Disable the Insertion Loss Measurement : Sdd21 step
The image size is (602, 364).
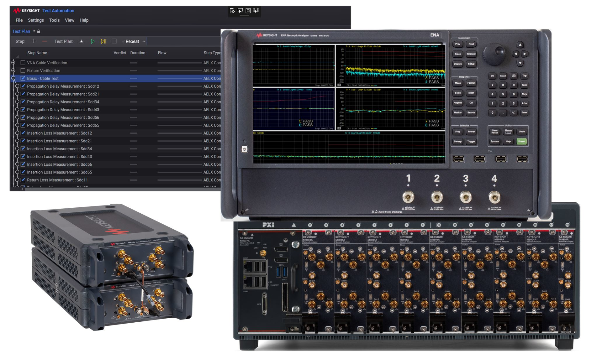pos(23,141)
